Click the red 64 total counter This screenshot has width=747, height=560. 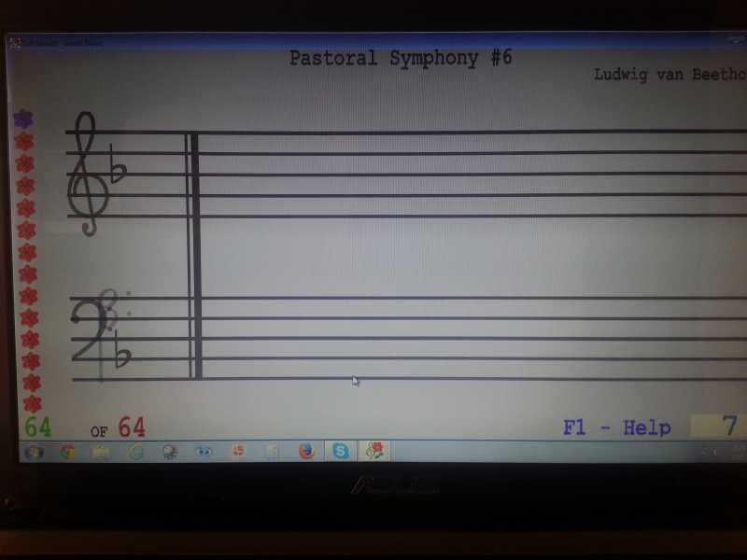click(x=132, y=427)
